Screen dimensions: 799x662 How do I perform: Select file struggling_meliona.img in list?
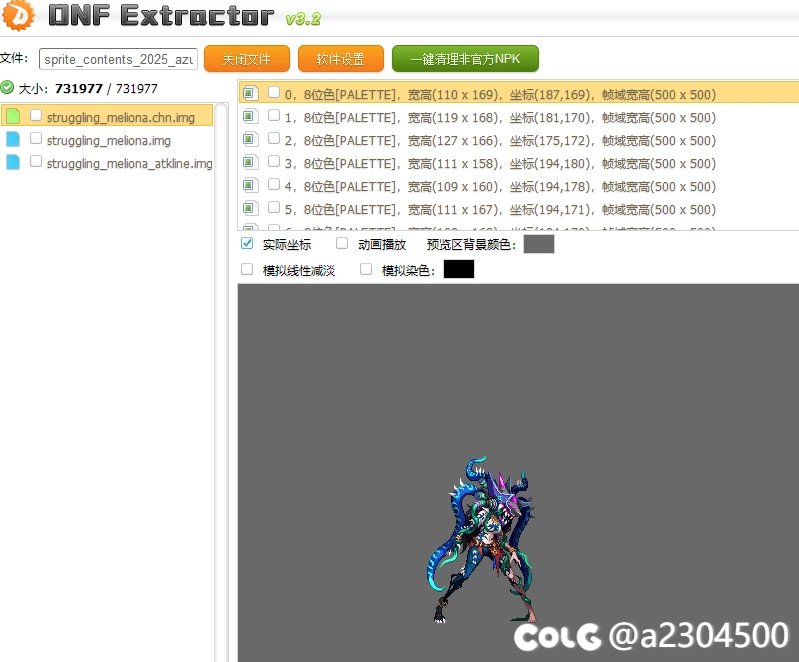click(107, 140)
